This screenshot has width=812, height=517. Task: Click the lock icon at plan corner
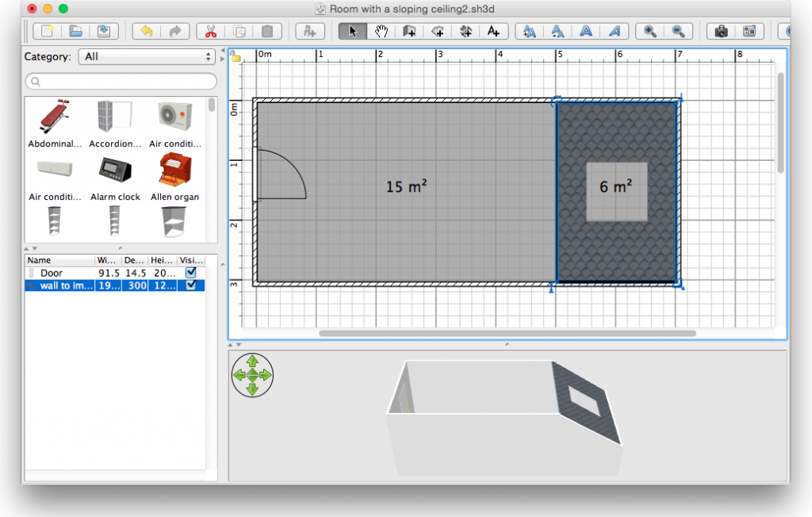(236, 56)
